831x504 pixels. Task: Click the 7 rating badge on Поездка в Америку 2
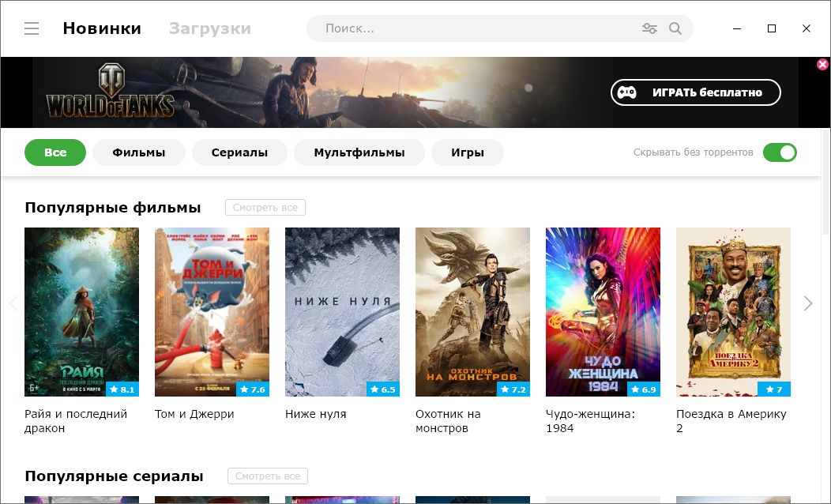[x=774, y=389]
